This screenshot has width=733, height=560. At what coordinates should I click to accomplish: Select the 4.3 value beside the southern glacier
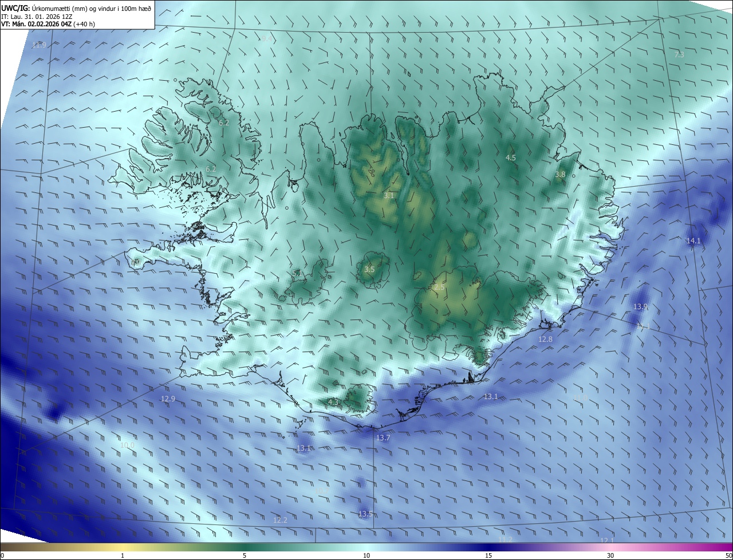[x=333, y=401]
